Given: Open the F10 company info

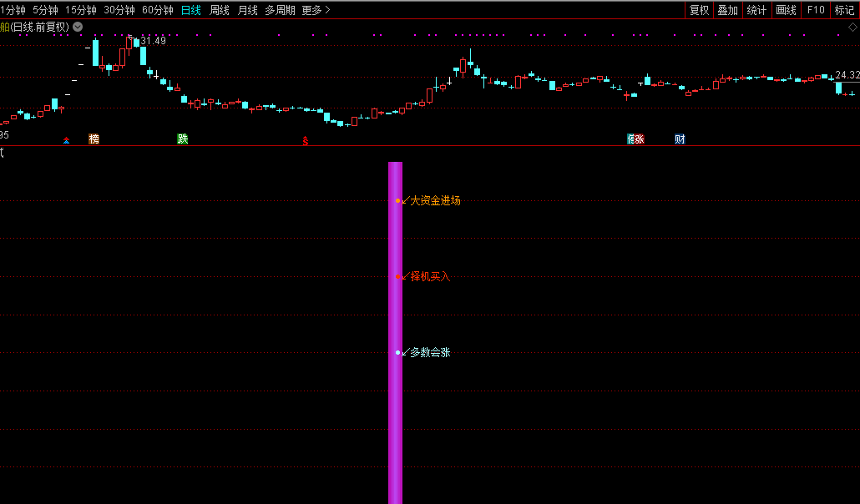Looking at the screenshot, I should (x=815, y=10).
